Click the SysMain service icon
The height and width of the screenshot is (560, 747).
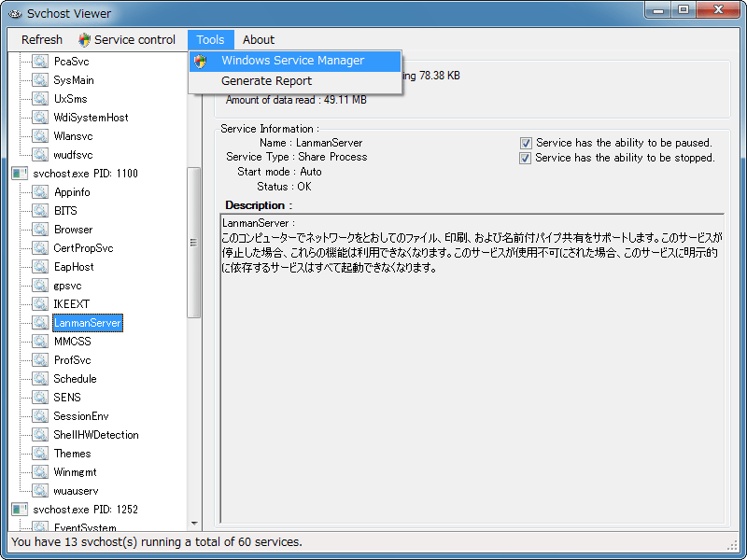(40, 80)
